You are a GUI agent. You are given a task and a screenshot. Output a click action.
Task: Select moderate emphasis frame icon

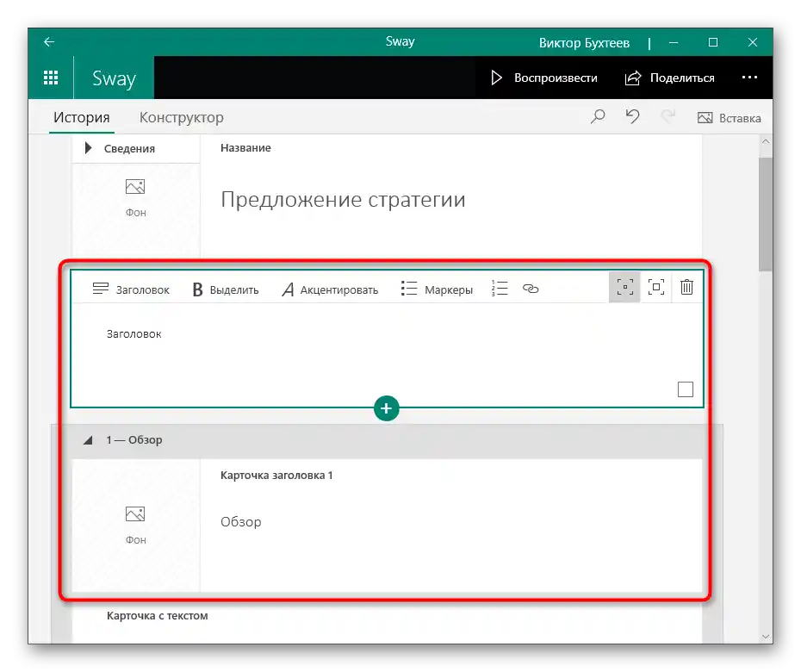click(x=656, y=287)
